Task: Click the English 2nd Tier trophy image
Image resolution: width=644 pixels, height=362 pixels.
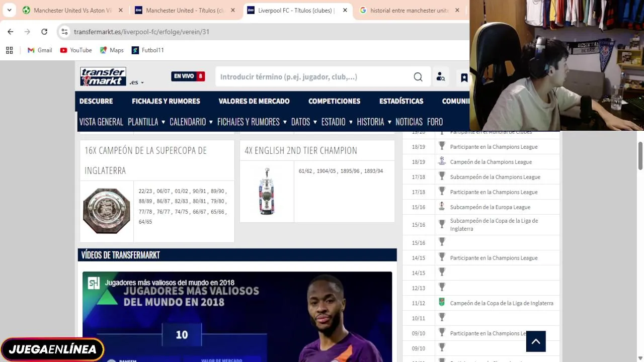Action: 267,192
